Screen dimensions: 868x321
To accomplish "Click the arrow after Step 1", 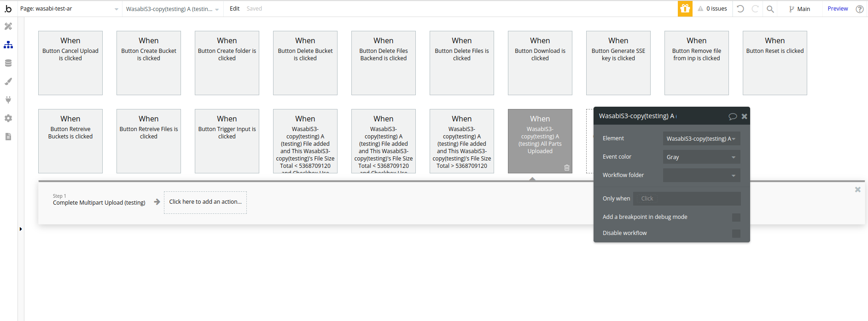I will 157,202.
